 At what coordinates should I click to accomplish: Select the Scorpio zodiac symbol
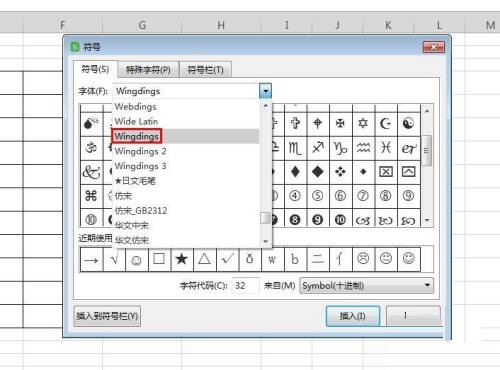295,148
